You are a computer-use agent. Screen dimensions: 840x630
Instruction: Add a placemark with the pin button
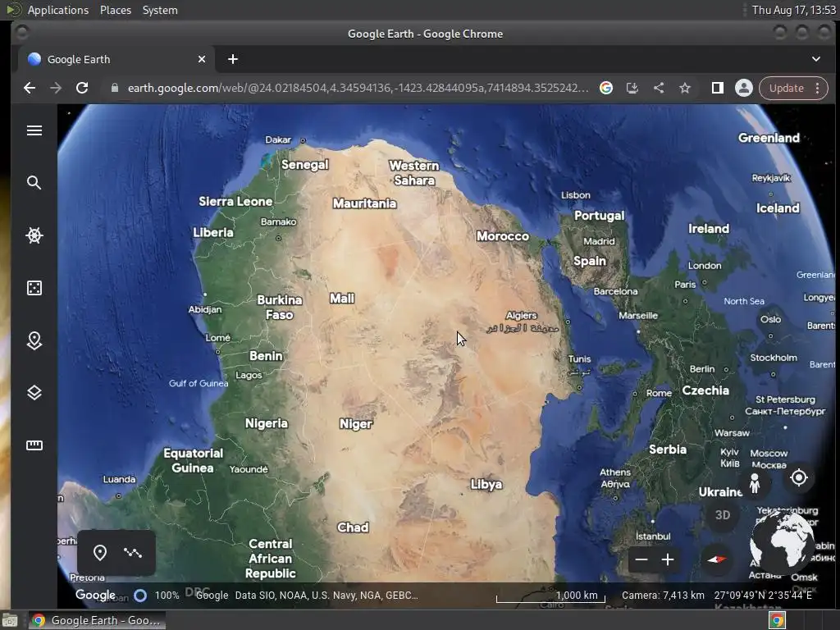point(99,552)
